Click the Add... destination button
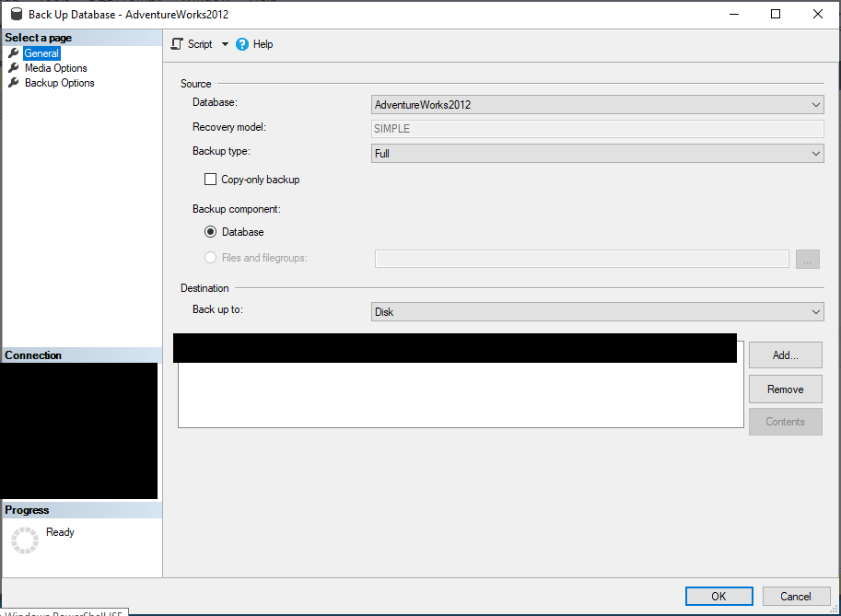841x616 pixels. [x=785, y=354]
